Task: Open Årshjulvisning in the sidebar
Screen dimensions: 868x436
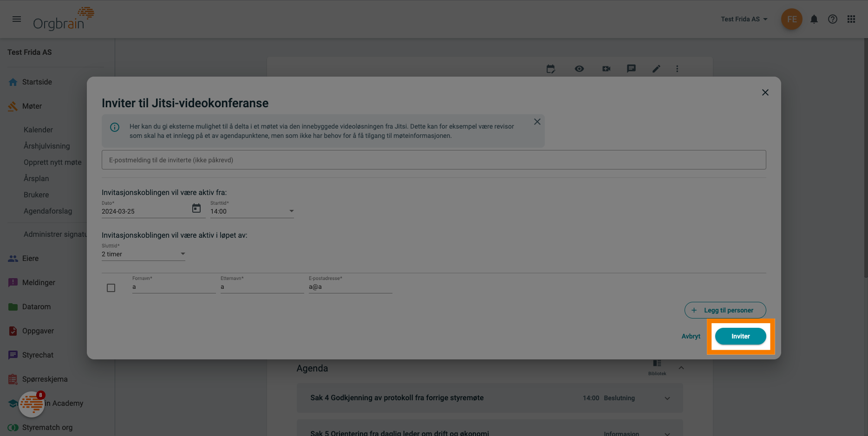Action: (47, 146)
